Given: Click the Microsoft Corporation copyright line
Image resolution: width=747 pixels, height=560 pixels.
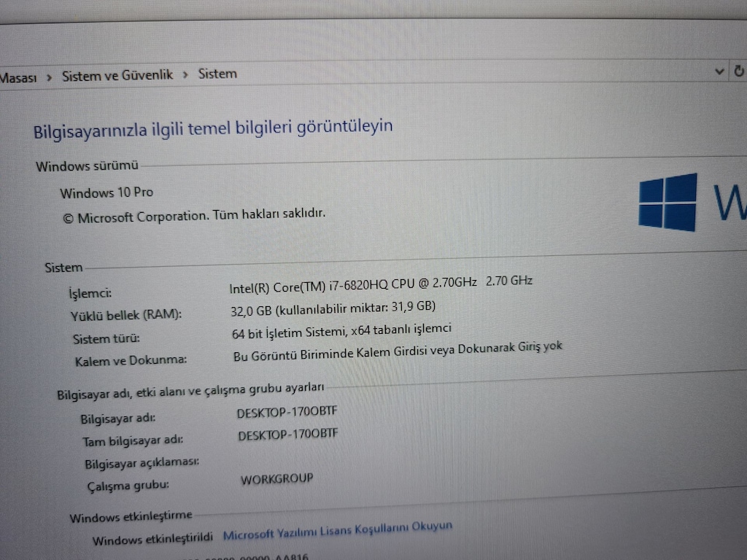Looking at the screenshot, I should click(x=194, y=215).
